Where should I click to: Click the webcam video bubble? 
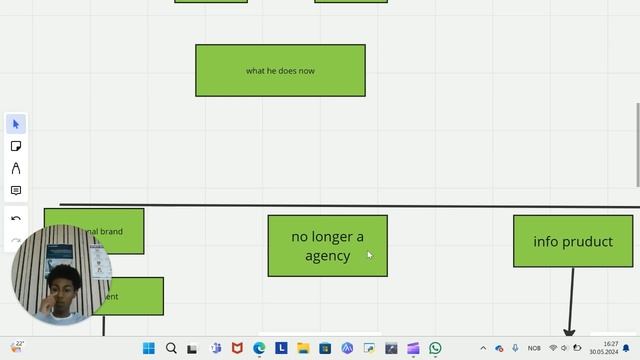[x=61, y=274]
